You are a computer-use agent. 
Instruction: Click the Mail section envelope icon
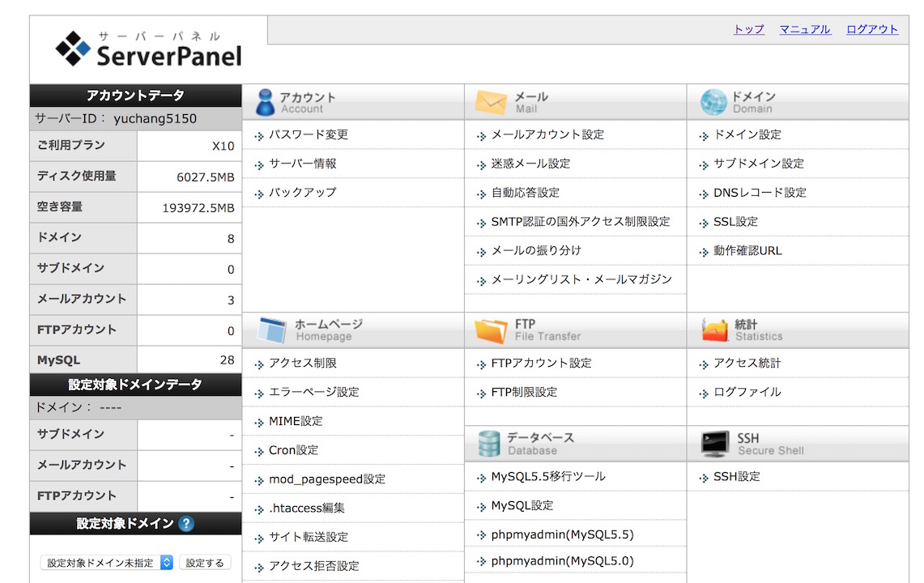pyautogui.click(x=491, y=102)
